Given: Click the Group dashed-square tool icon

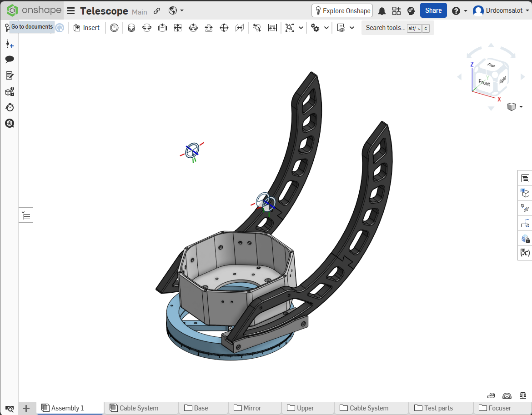Looking at the screenshot, I should pyautogui.click(x=289, y=28).
